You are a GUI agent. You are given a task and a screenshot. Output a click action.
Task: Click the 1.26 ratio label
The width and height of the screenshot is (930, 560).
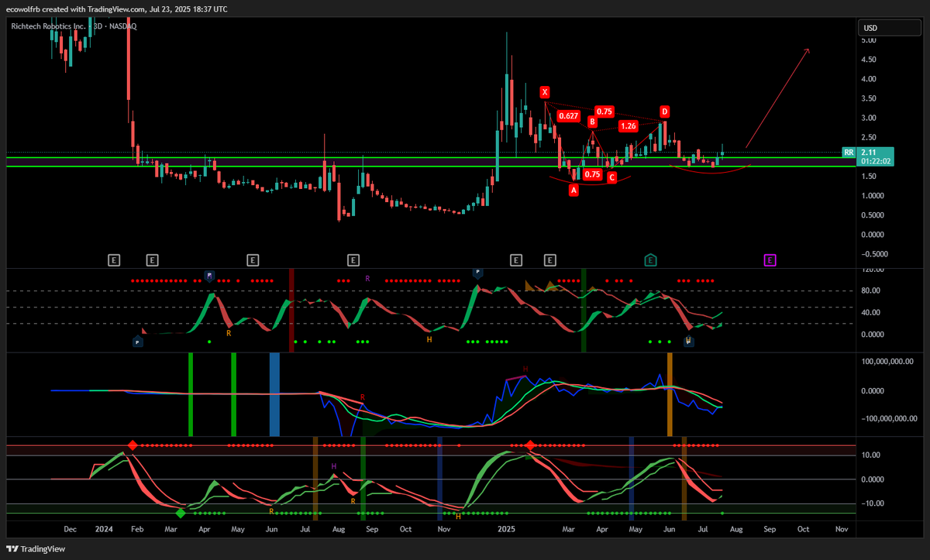click(629, 125)
